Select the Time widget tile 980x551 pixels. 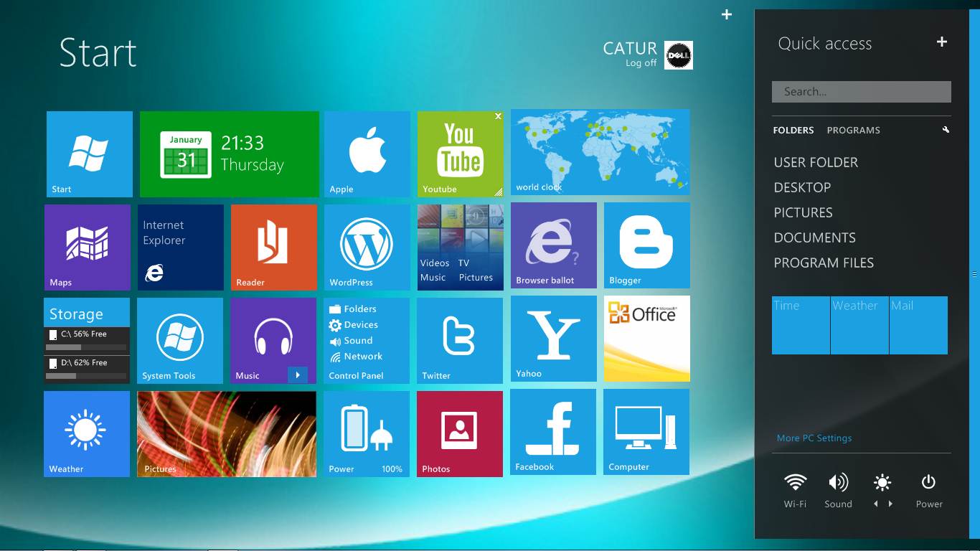(801, 325)
